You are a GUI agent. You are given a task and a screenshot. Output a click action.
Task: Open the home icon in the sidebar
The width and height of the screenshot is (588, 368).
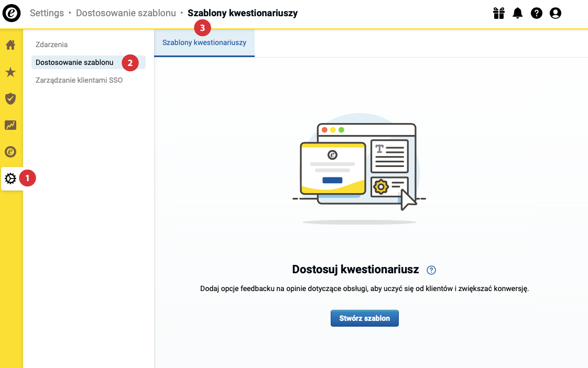(10, 45)
